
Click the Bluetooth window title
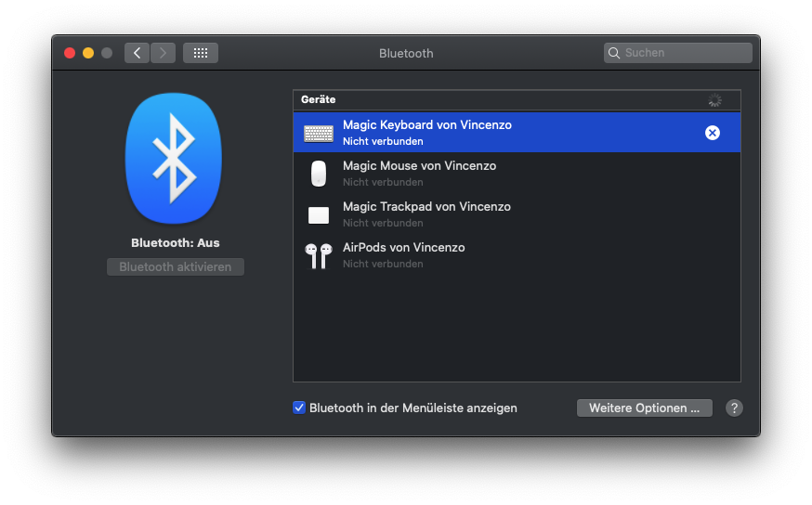(406, 53)
